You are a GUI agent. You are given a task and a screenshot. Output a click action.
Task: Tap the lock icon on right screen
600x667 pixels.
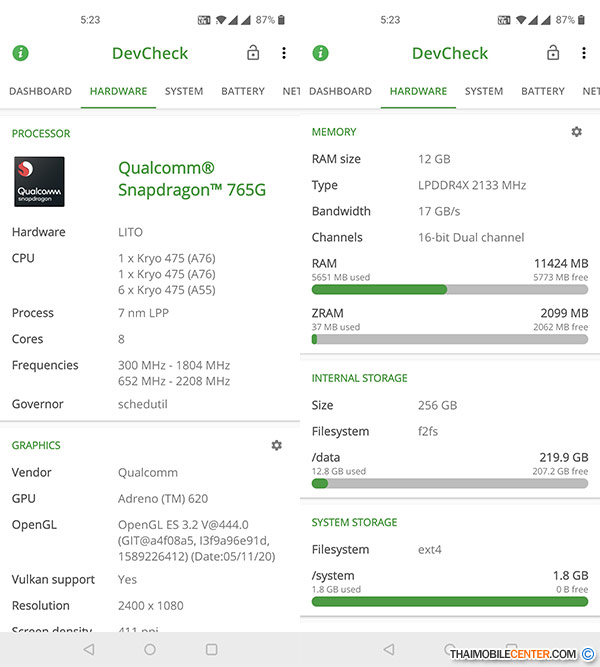[x=553, y=53]
